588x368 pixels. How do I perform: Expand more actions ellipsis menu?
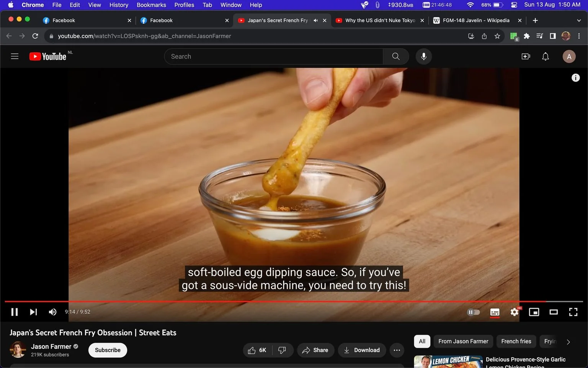(397, 350)
